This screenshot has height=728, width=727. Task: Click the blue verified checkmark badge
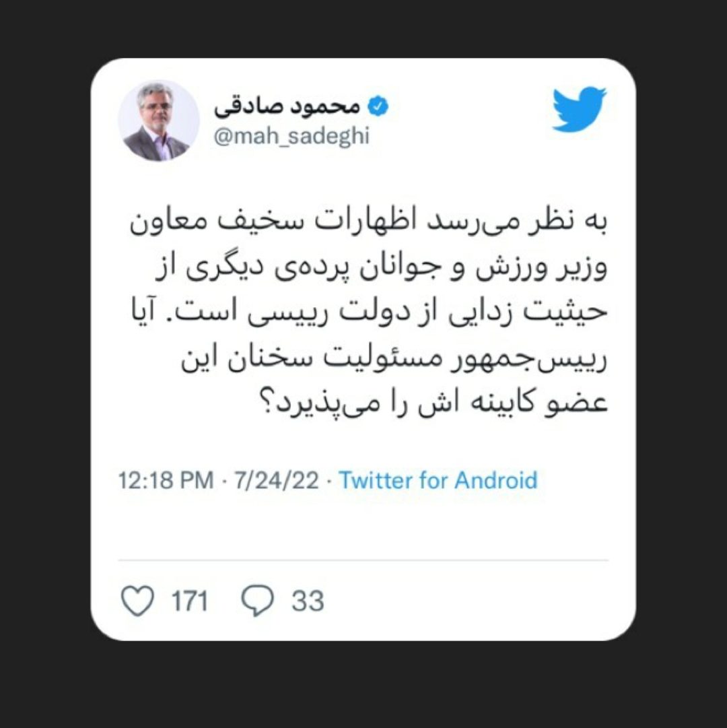(x=378, y=106)
